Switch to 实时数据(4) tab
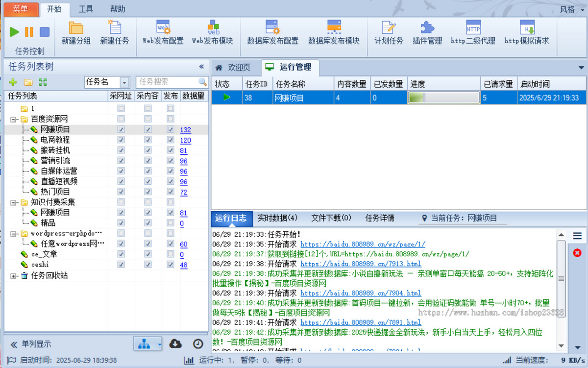Image resolution: width=588 pixels, height=368 pixels. [277, 218]
